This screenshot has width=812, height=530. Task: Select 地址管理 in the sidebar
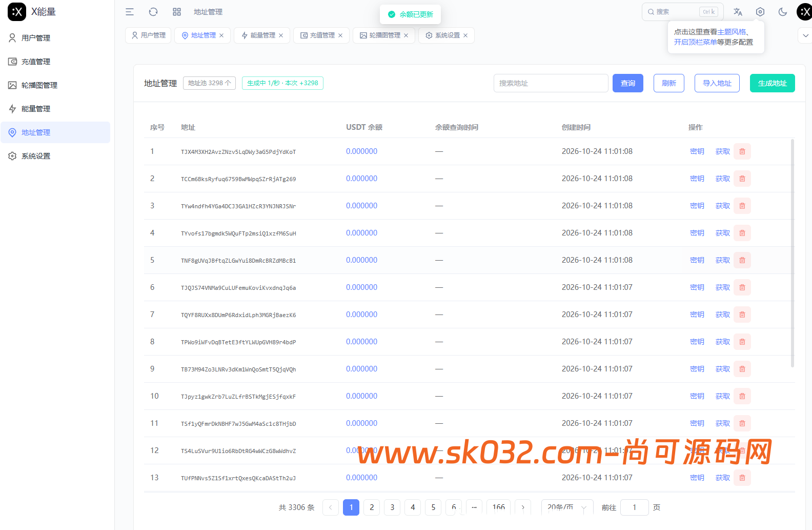pos(55,132)
